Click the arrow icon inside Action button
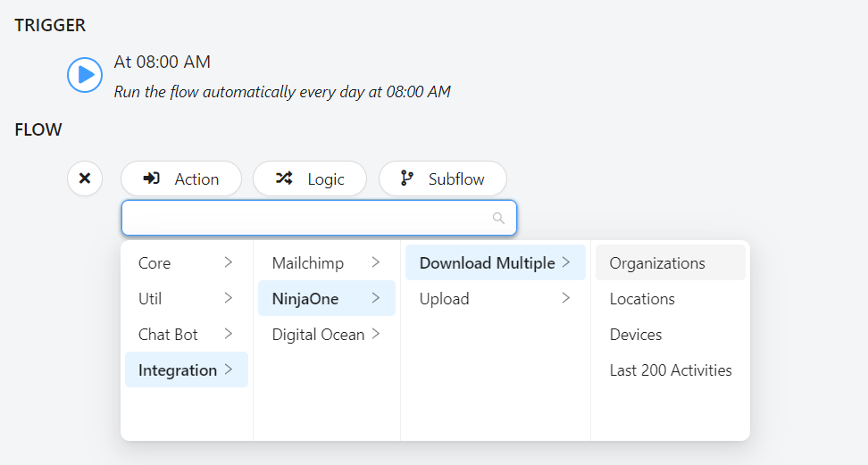Viewport: 868px width, 465px height. click(x=151, y=179)
